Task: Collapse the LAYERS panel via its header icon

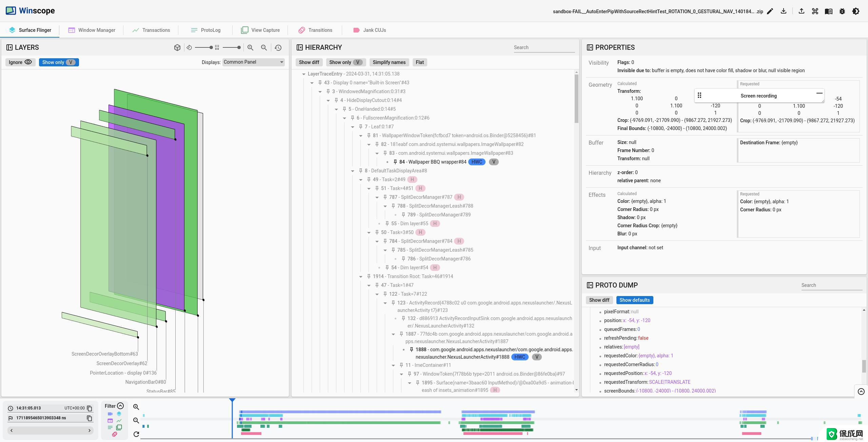Action: pyautogui.click(x=9, y=47)
